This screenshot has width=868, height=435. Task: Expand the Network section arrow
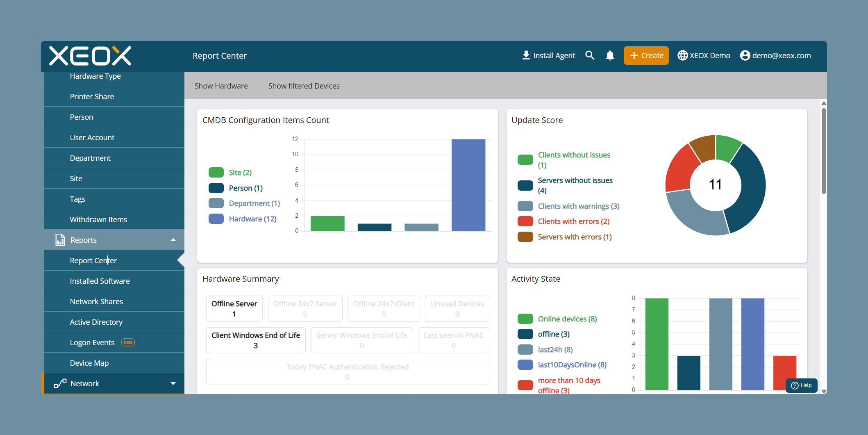[173, 383]
